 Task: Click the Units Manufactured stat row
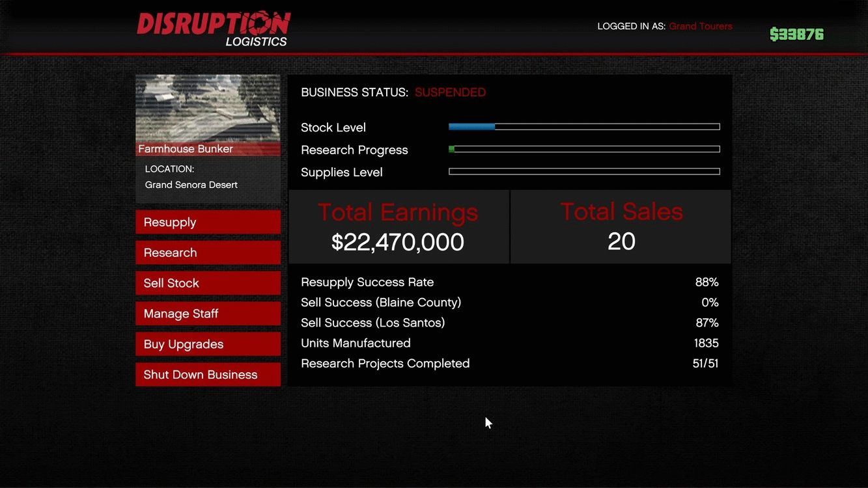(x=510, y=343)
